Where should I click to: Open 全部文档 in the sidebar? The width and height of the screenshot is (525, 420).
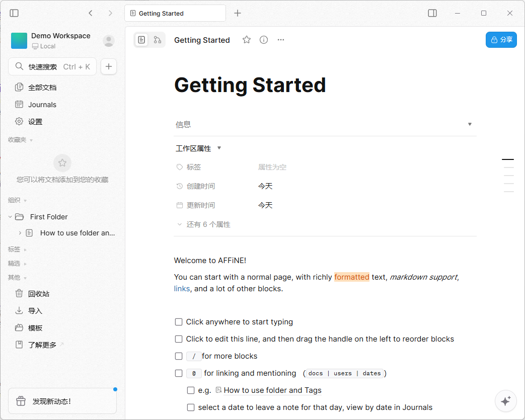point(42,88)
